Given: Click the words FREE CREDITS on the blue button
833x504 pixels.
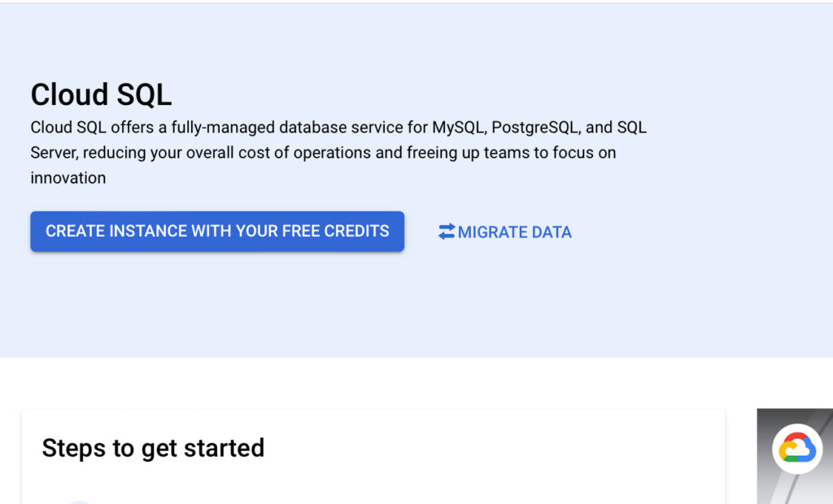Looking at the screenshot, I should [x=335, y=232].
